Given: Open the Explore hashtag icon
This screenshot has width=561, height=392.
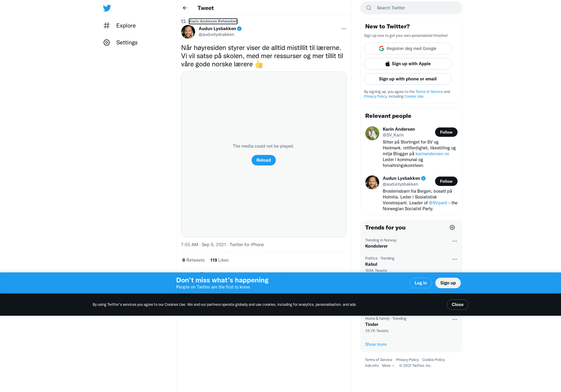Looking at the screenshot, I should (x=107, y=25).
